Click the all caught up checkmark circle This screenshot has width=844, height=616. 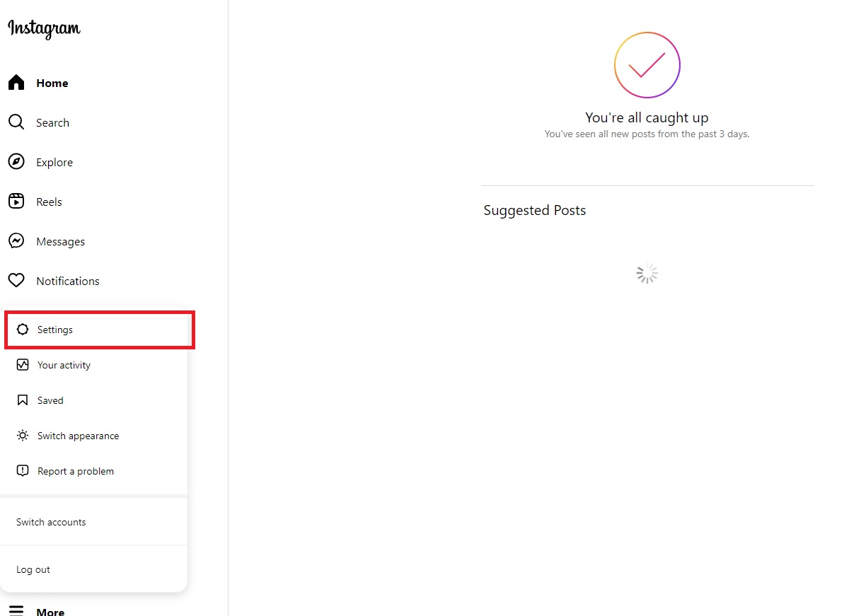click(x=647, y=65)
